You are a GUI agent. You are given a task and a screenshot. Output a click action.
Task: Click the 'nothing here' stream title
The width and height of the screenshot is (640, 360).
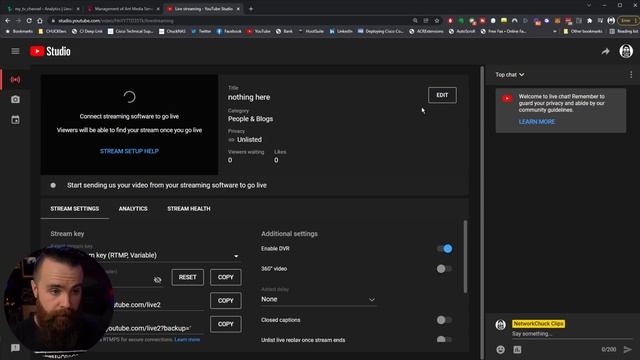pos(249,98)
